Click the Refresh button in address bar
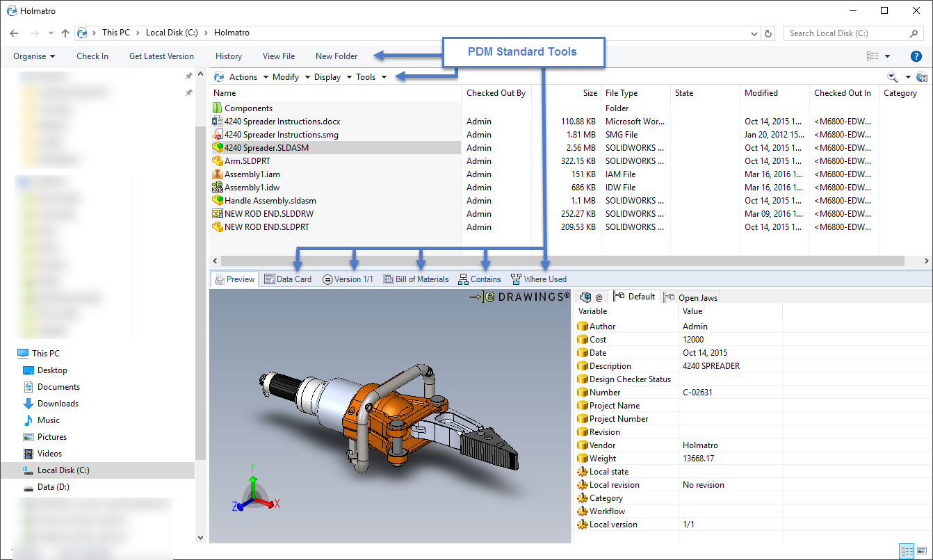933x560 pixels. 768,33
